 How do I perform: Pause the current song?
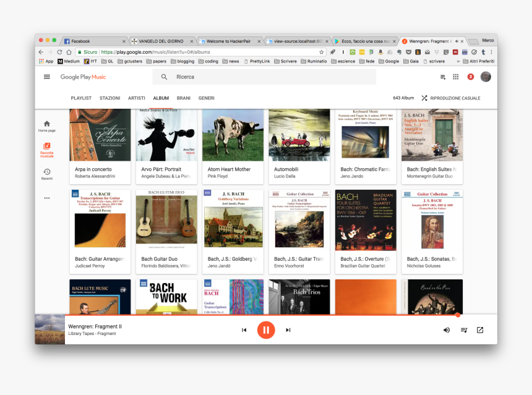266,330
